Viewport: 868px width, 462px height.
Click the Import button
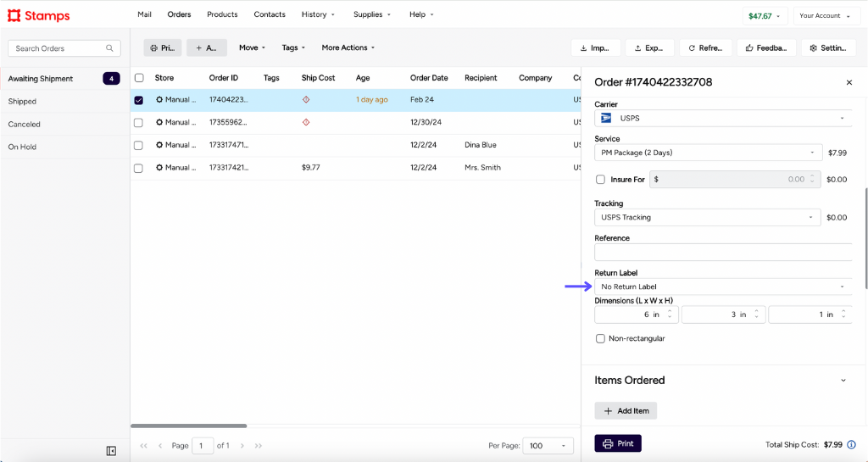[x=596, y=48]
